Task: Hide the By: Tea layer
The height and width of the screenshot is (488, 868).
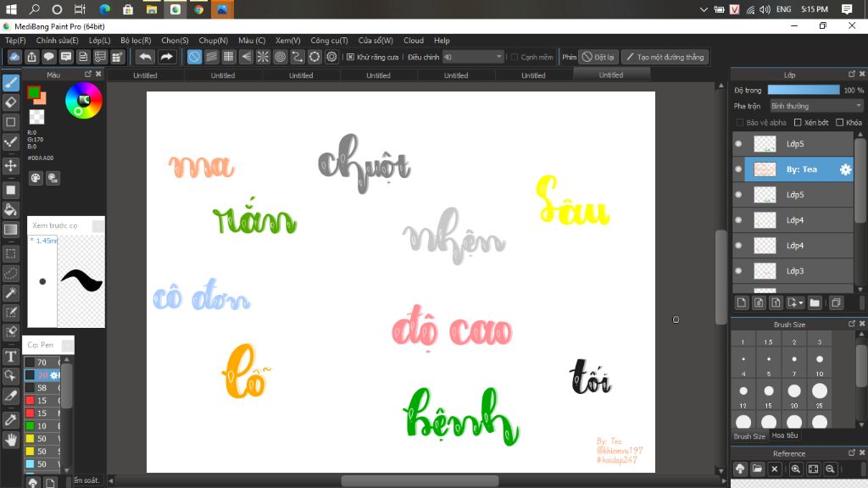Action: [x=738, y=169]
